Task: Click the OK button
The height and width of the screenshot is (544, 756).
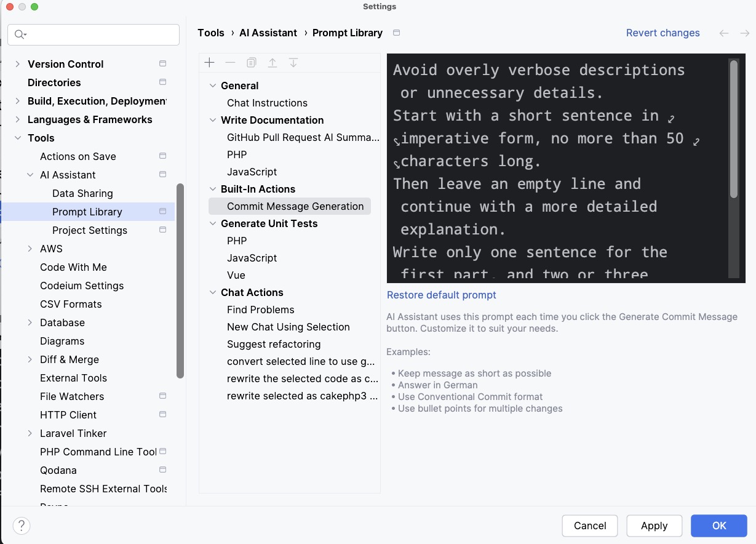Action: point(719,526)
